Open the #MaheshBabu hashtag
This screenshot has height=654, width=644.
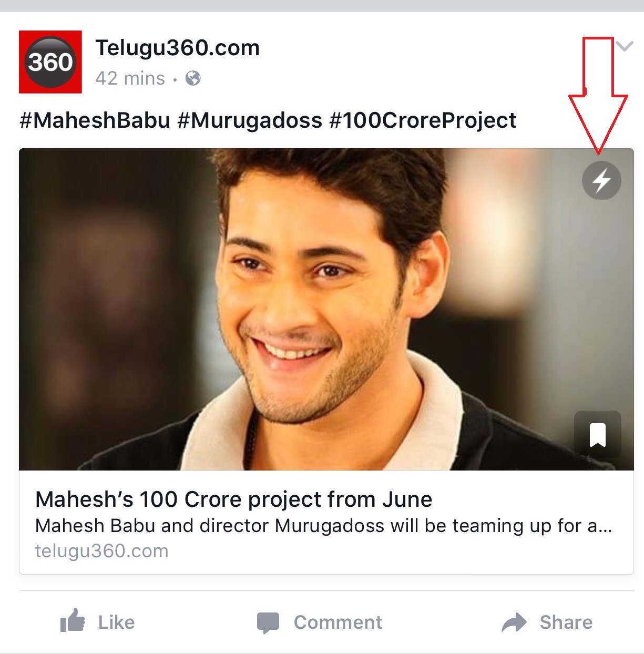(95, 120)
